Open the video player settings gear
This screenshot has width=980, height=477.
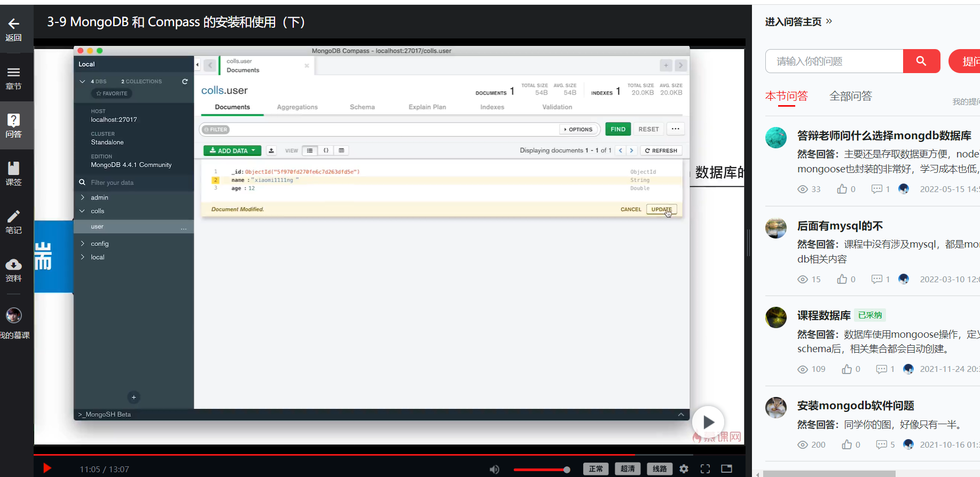(684, 469)
